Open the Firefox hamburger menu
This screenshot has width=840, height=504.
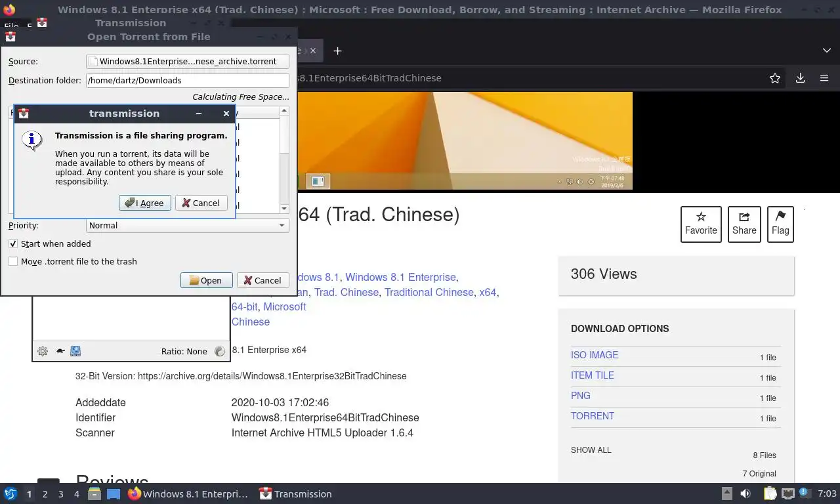pyautogui.click(x=824, y=78)
